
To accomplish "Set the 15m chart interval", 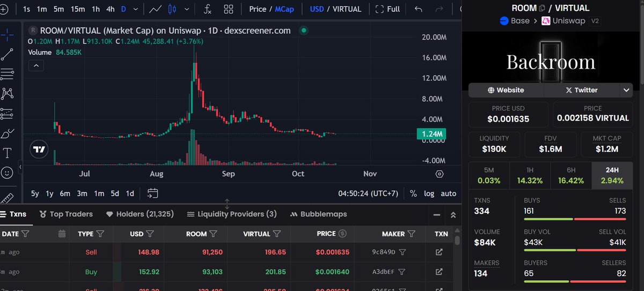I will tap(78, 9).
